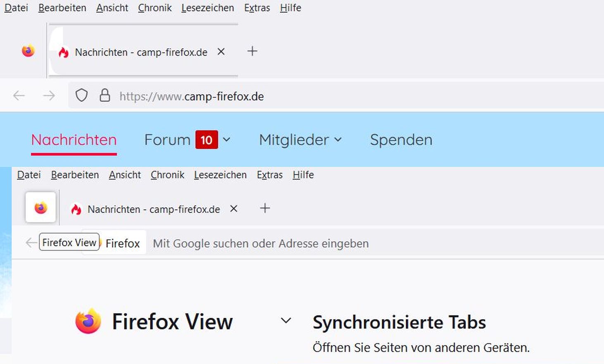Go to the Nachrichten navigation link
This screenshot has width=604, height=364.
pos(74,140)
